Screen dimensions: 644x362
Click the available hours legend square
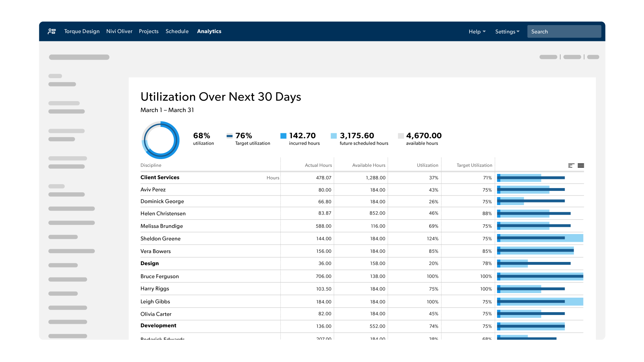tap(401, 135)
